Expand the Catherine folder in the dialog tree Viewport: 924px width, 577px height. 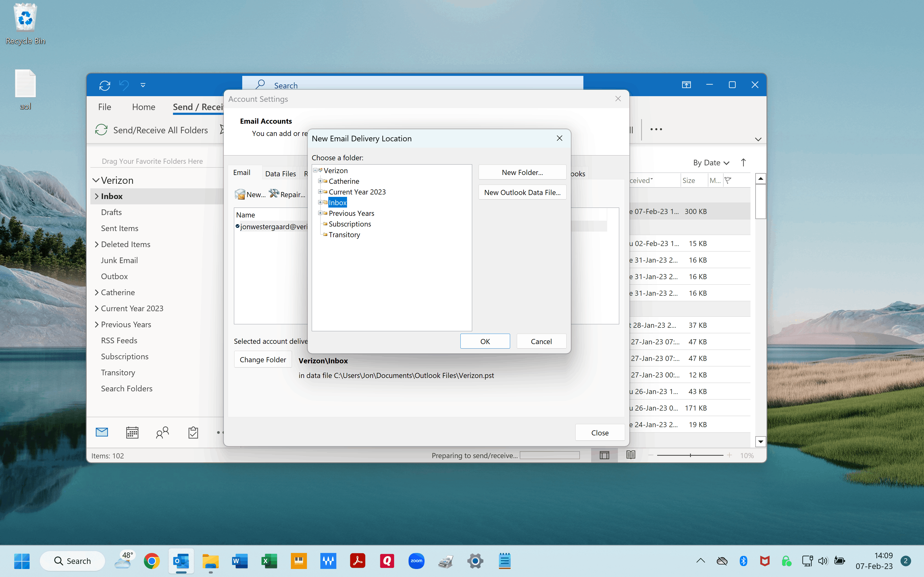point(320,181)
